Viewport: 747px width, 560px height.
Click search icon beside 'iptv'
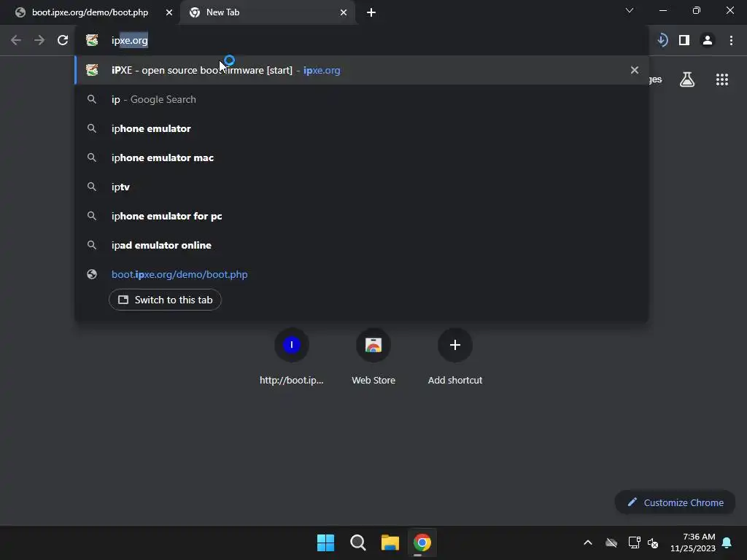coord(92,187)
